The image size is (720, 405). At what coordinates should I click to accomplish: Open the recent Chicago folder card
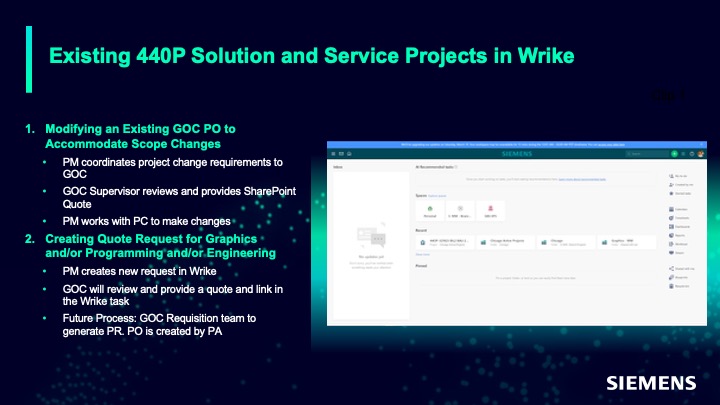point(566,242)
